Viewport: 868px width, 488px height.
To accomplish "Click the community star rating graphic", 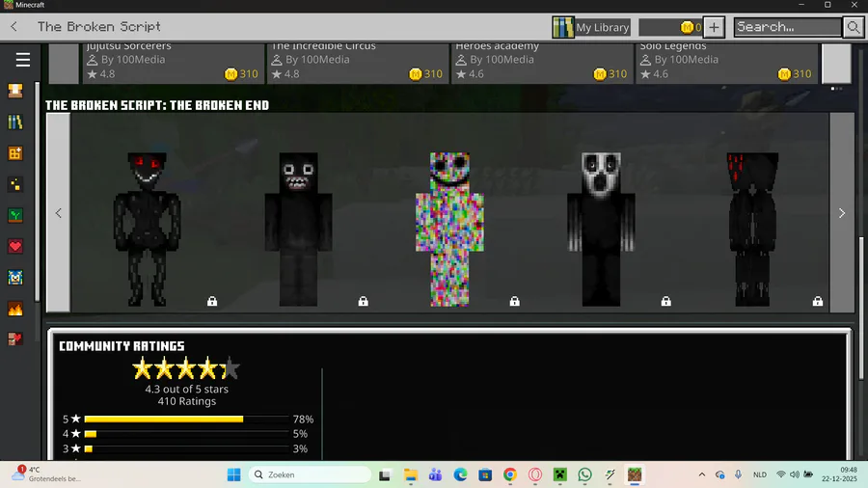I will 186,368.
